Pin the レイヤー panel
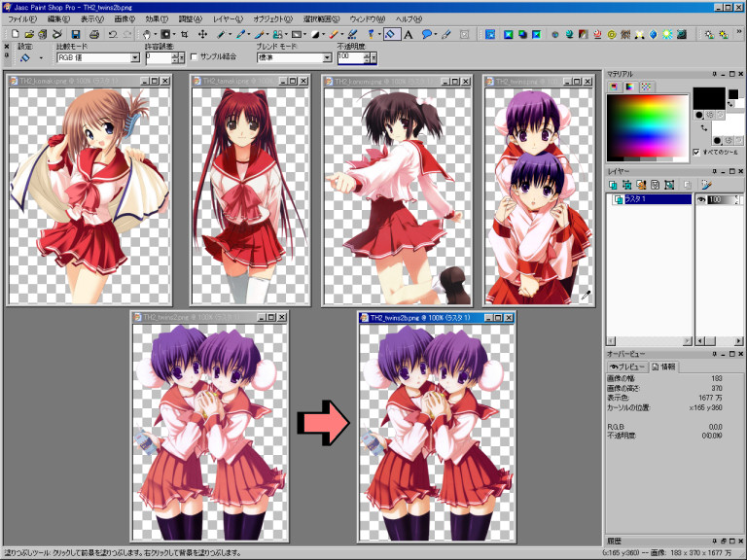Screen dimensions: 747x560 point(715,171)
